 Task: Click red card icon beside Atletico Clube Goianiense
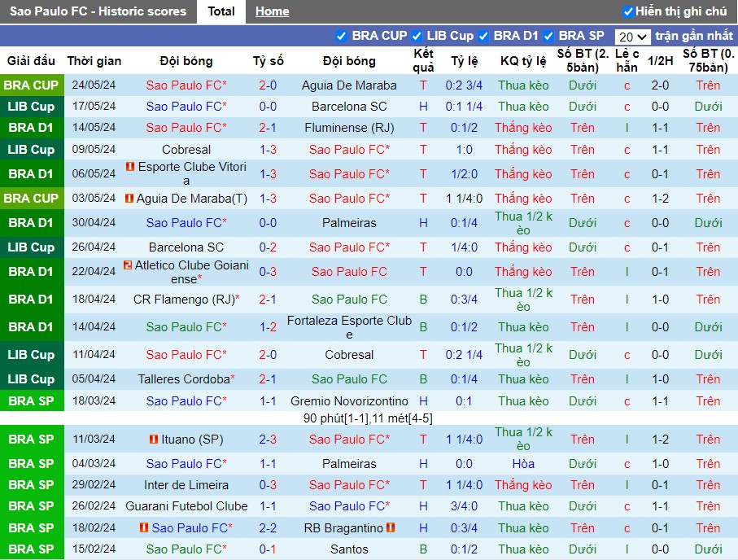(x=128, y=265)
